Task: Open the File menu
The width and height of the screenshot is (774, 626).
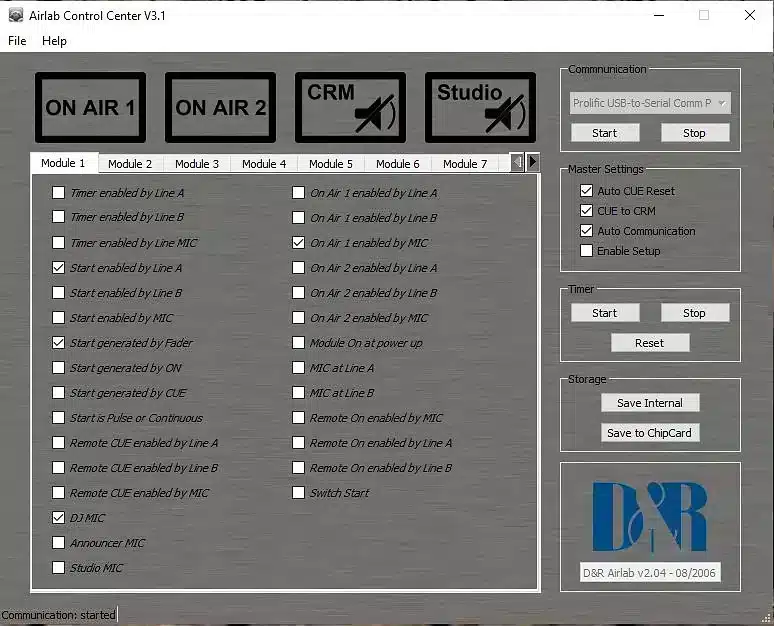Action: tap(17, 41)
